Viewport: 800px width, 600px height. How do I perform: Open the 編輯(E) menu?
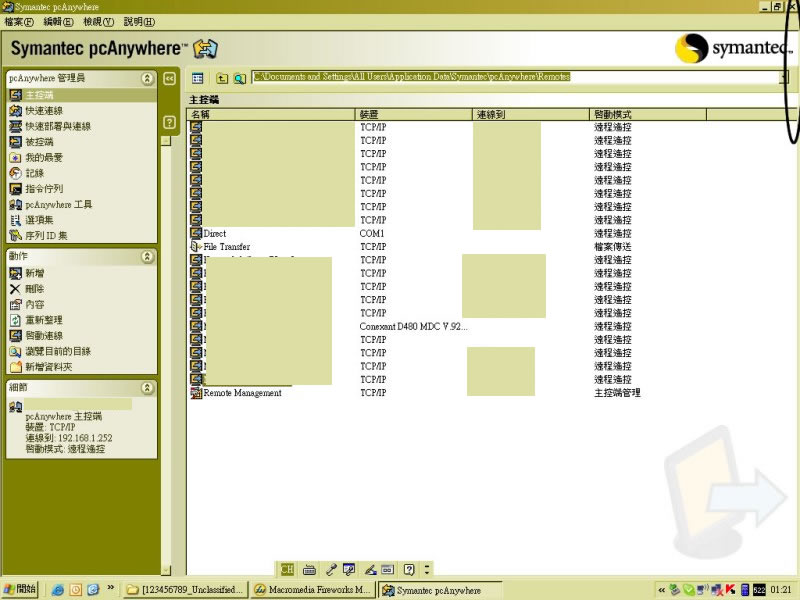(58, 22)
